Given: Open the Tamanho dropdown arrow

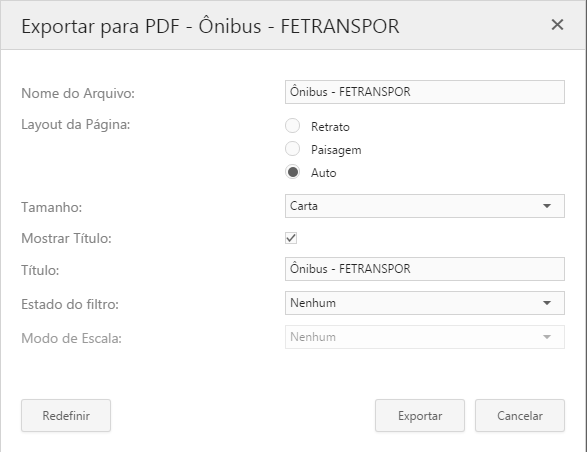Looking at the screenshot, I should coord(547,206).
